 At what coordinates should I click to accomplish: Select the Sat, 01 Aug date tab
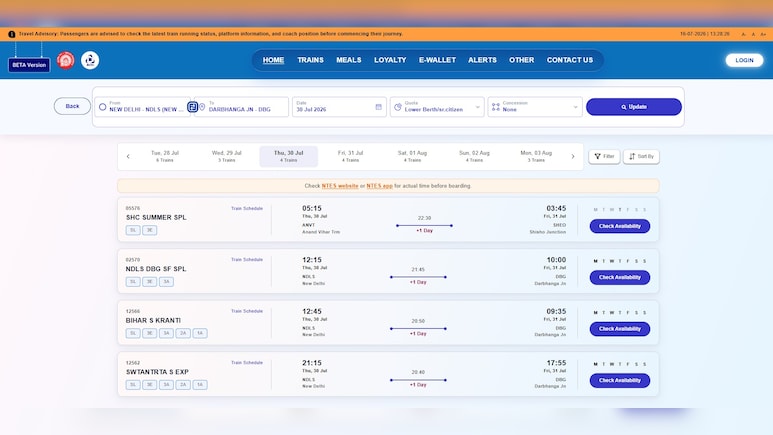(x=413, y=156)
